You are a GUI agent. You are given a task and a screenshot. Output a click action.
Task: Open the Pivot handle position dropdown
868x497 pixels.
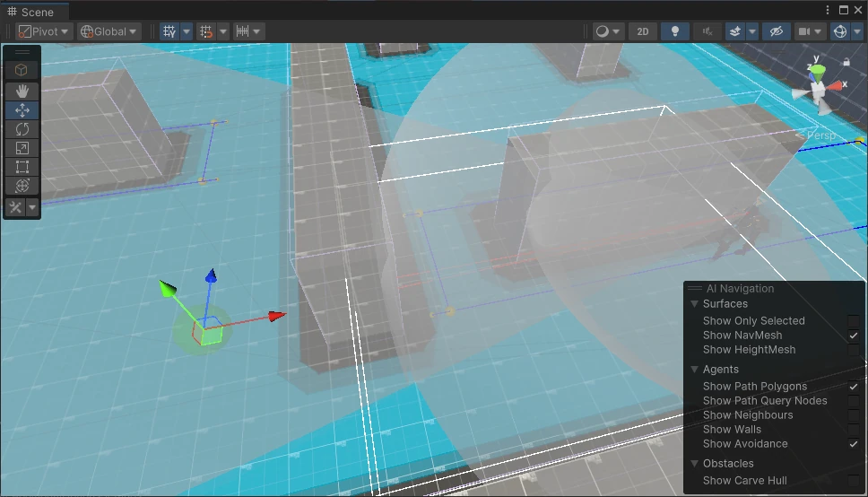click(43, 31)
